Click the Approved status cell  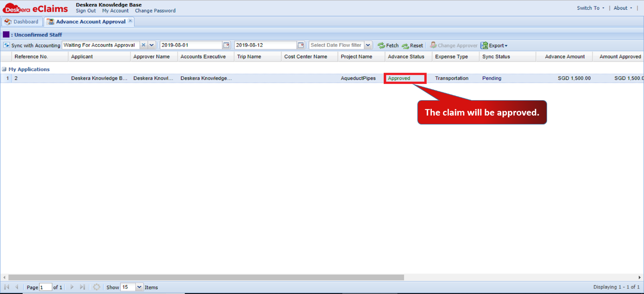point(405,78)
